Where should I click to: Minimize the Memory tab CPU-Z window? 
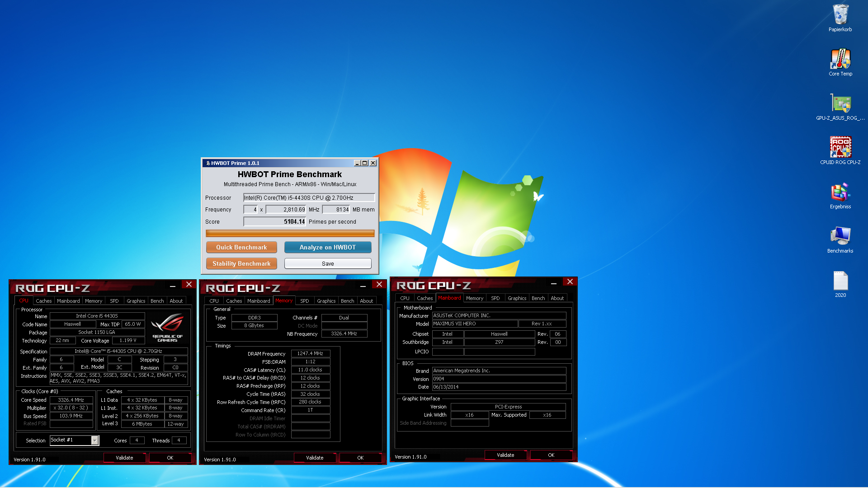coord(363,286)
